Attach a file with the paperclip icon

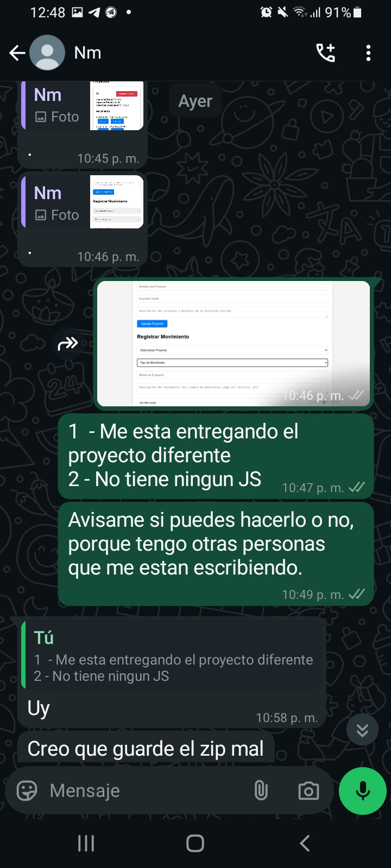coord(261,791)
